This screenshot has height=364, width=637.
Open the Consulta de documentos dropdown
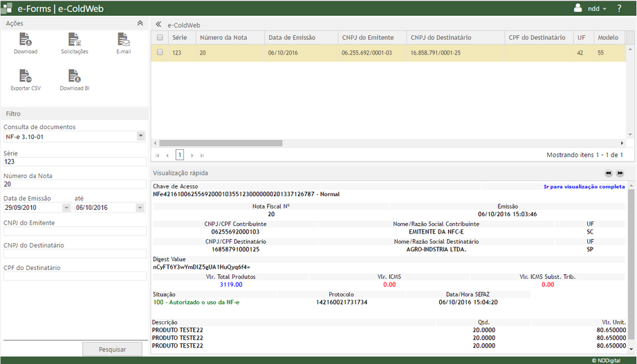pyautogui.click(x=141, y=137)
